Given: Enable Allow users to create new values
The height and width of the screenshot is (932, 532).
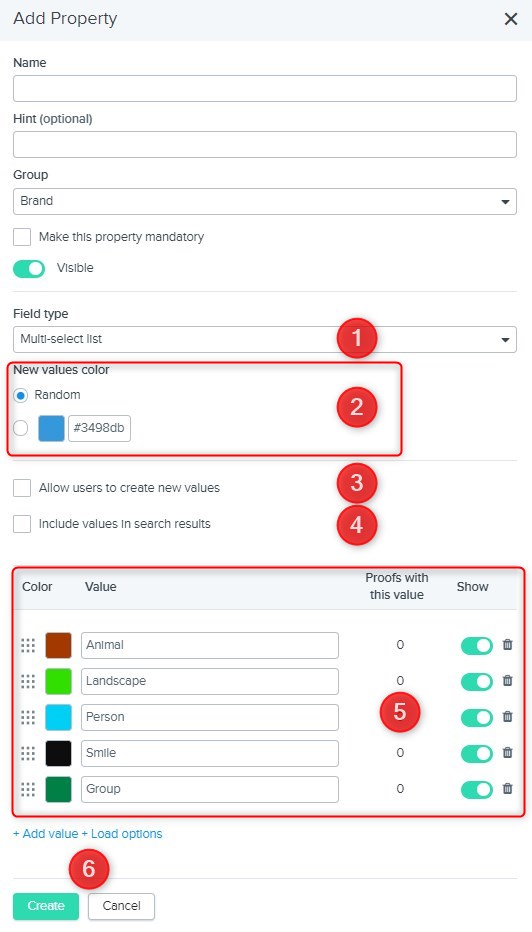Looking at the screenshot, I should pos(22,488).
